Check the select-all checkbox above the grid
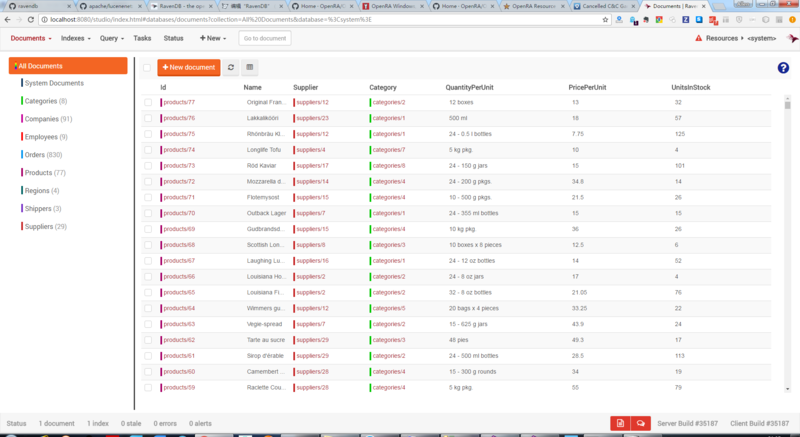800x437 pixels. coord(147,68)
